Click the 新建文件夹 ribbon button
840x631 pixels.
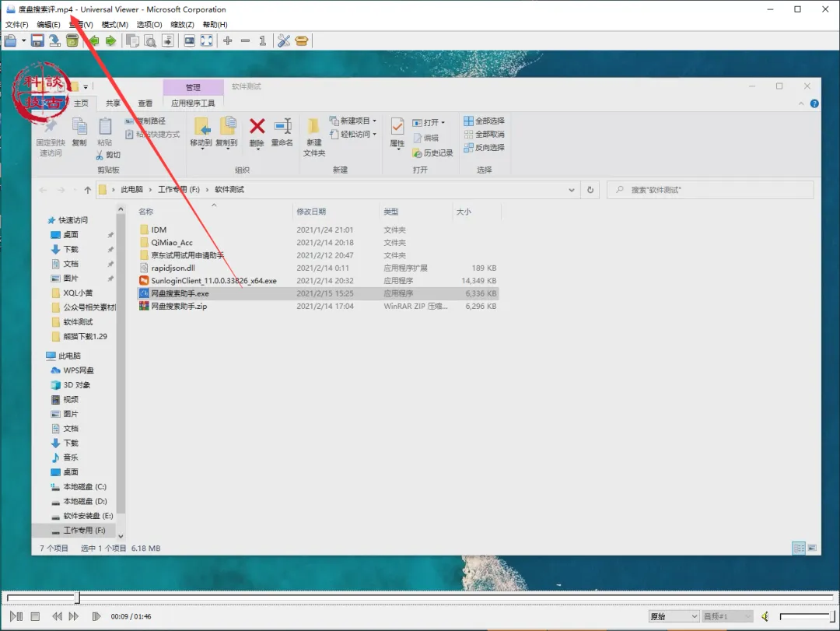(x=314, y=138)
